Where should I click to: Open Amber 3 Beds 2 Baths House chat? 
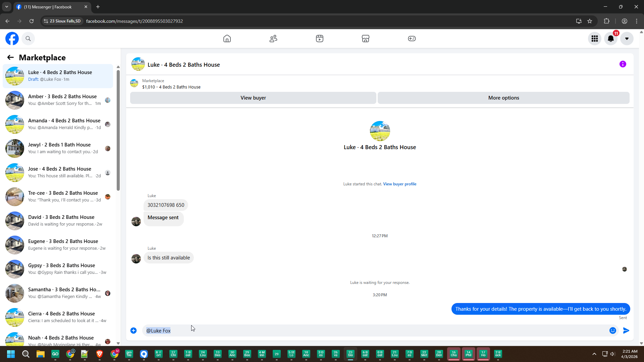58,100
